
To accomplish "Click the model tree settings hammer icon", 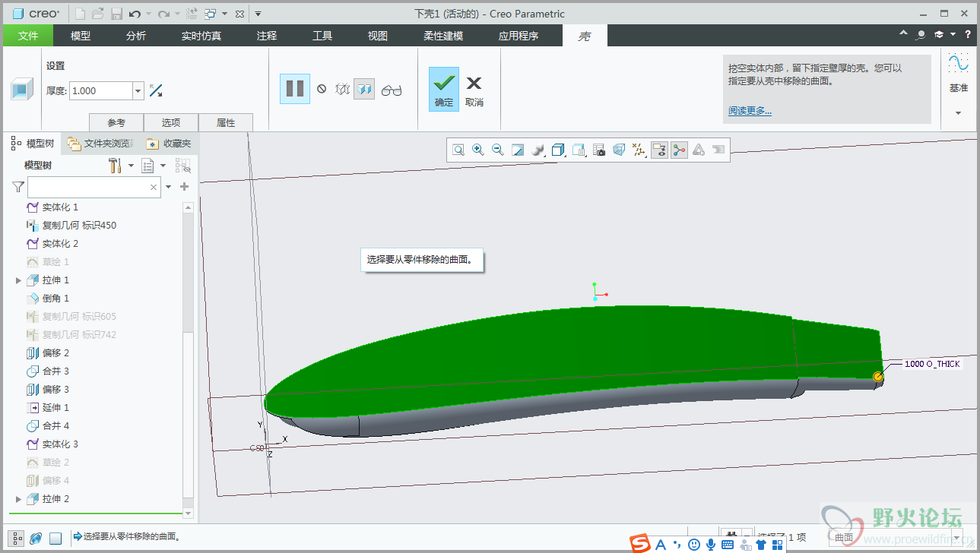I will pyautogui.click(x=116, y=165).
